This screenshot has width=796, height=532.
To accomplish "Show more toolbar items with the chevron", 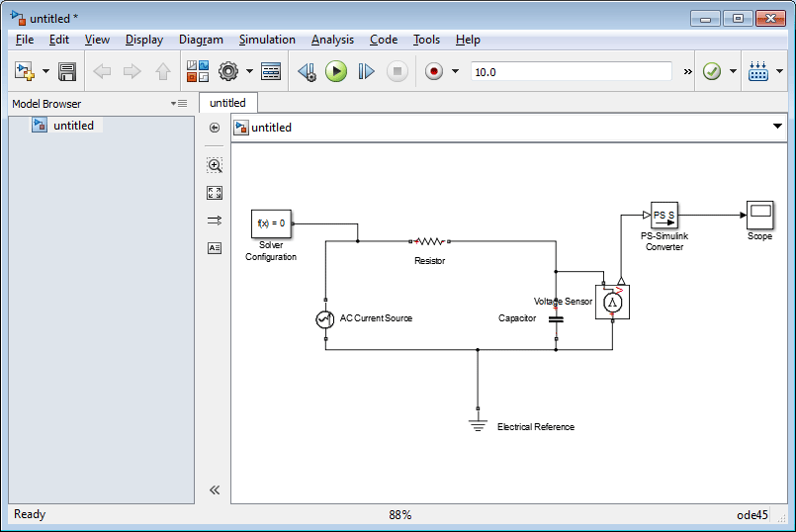I will coord(687,72).
